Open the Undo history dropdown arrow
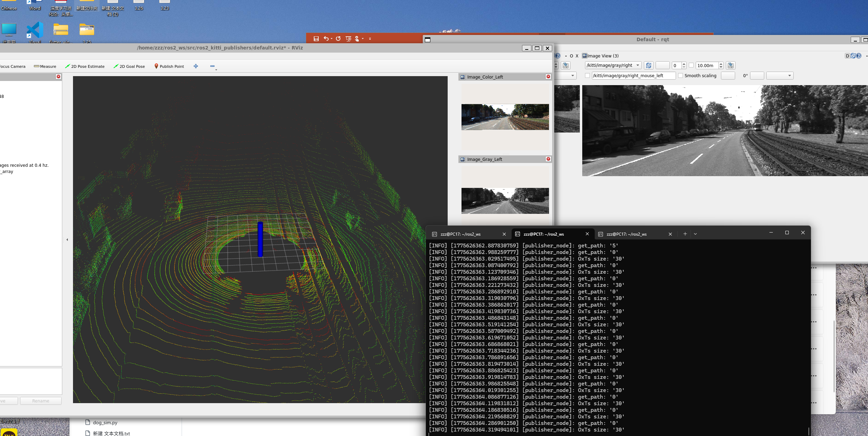Screen dimensions: 868x436 (331, 39)
